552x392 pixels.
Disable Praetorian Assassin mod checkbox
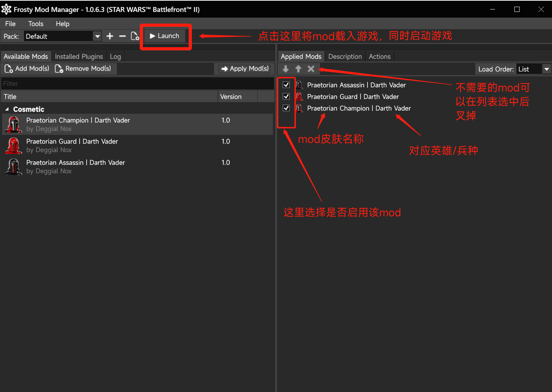286,85
